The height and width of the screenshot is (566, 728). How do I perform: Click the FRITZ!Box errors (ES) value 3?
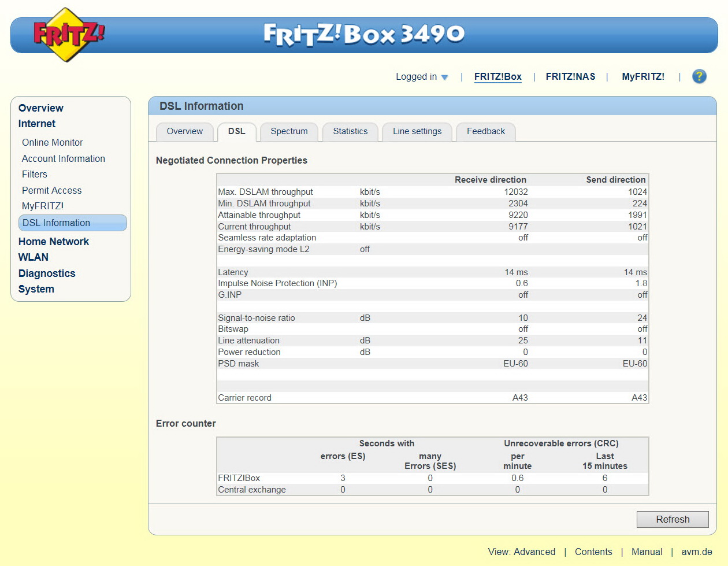click(x=343, y=478)
